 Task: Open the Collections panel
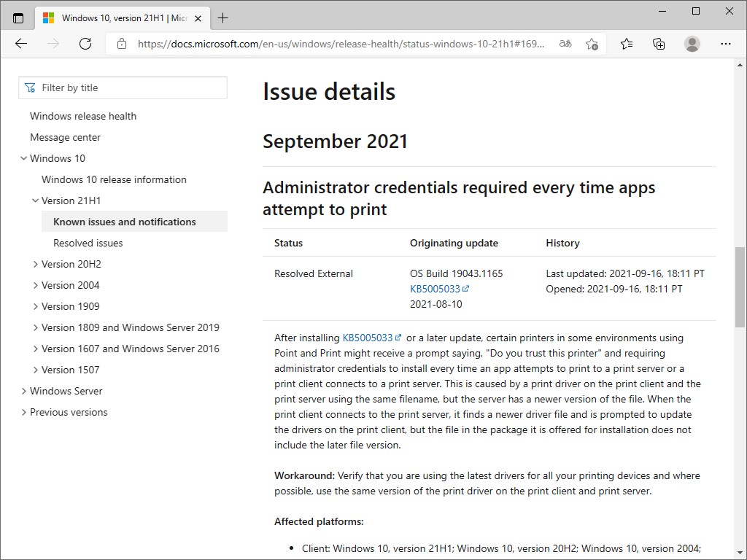tap(659, 43)
